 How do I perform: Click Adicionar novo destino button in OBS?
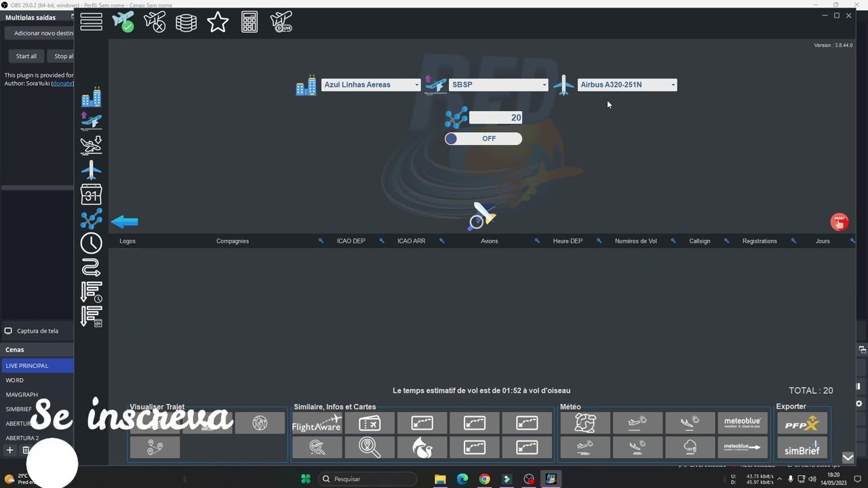coord(41,33)
